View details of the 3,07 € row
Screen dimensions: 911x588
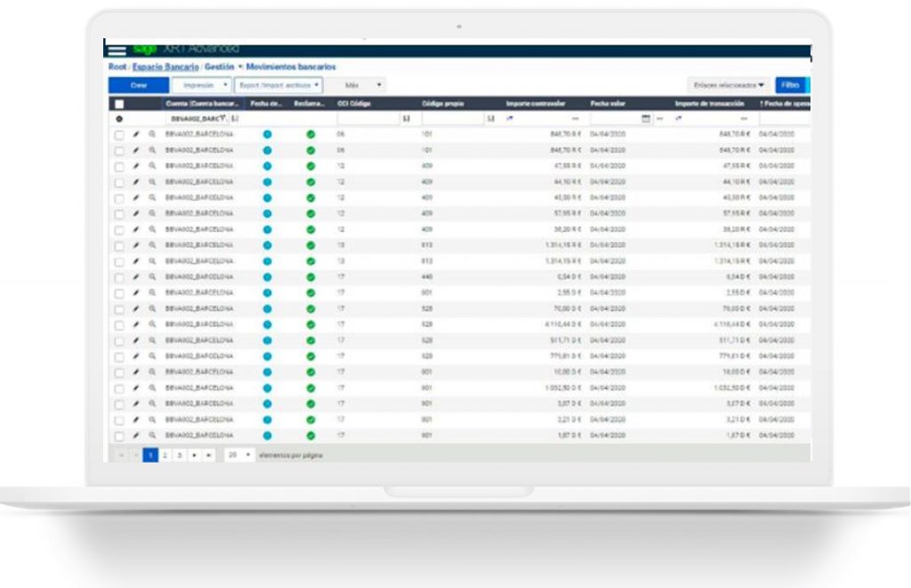point(152,404)
